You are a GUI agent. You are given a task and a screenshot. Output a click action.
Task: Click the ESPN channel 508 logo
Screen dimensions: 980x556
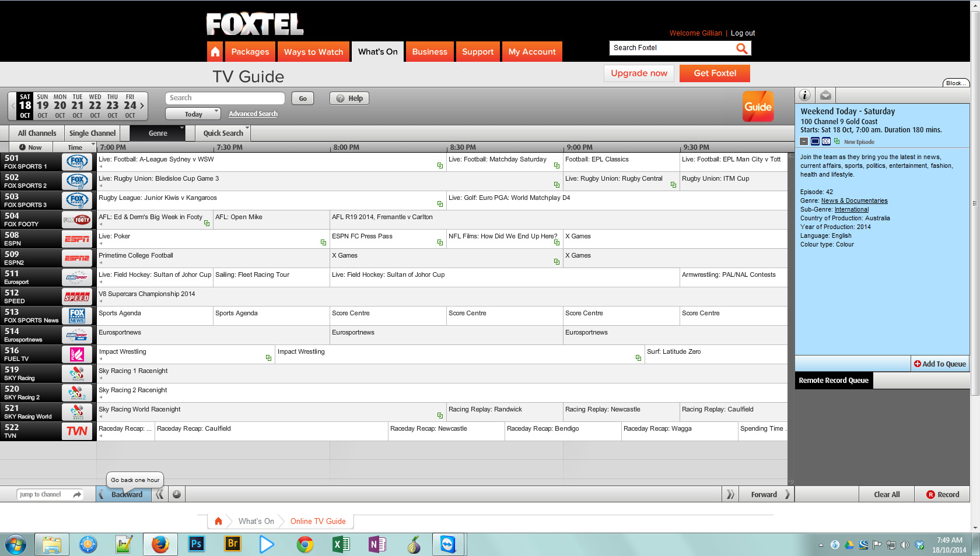tap(77, 239)
